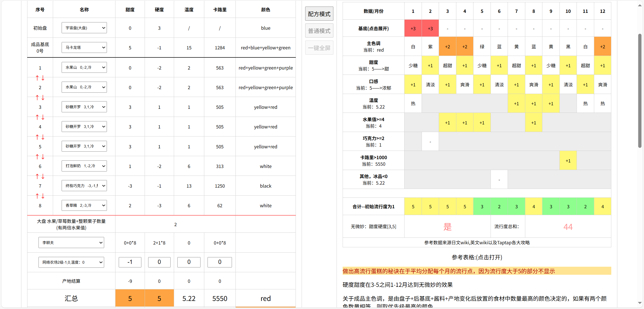This screenshot has width=644, height=309.
Task: Open row 5 砂糖开罗 ingredient dropdown
Action: pyautogui.click(x=84, y=146)
